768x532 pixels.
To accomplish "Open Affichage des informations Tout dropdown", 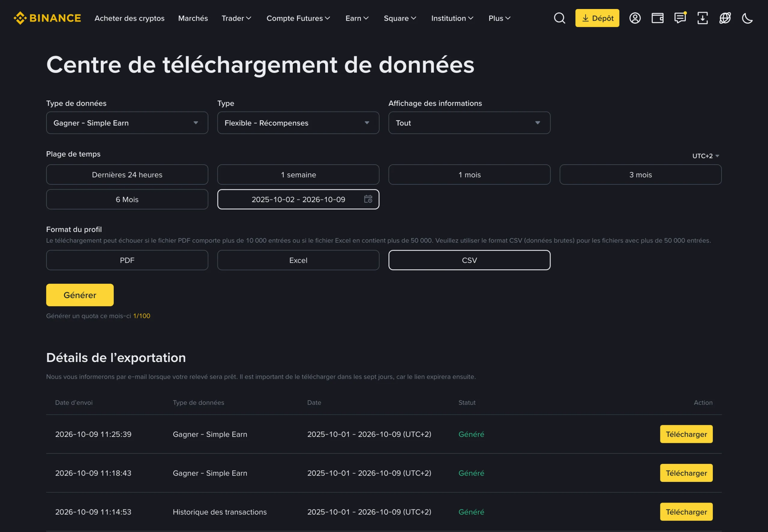I will tap(469, 123).
